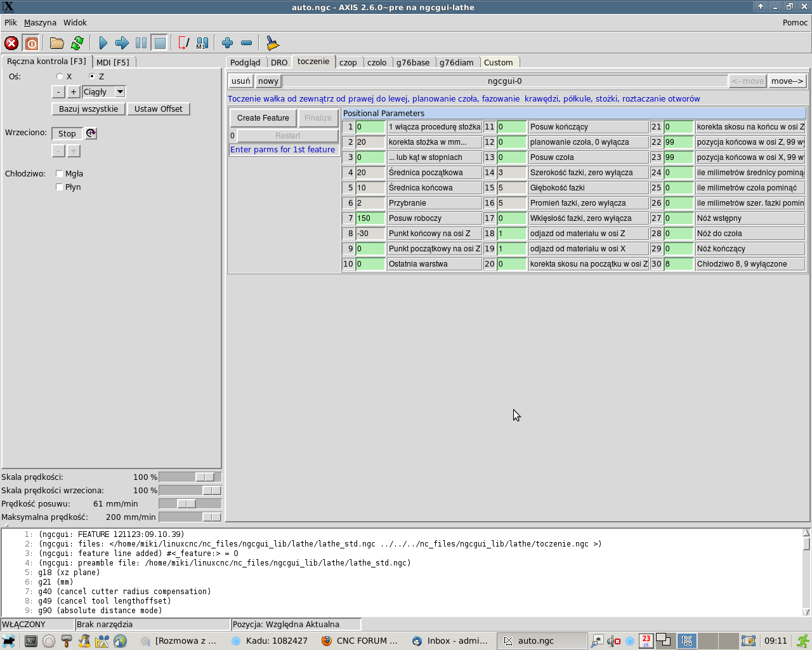This screenshot has width=812, height=650.
Task: Open G-code file with folder icon
Action: [x=57, y=43]
